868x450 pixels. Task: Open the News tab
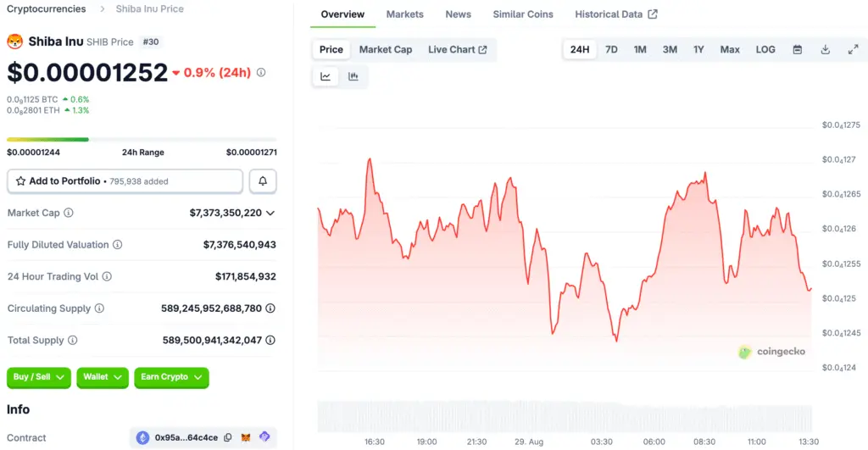[459, 14]
